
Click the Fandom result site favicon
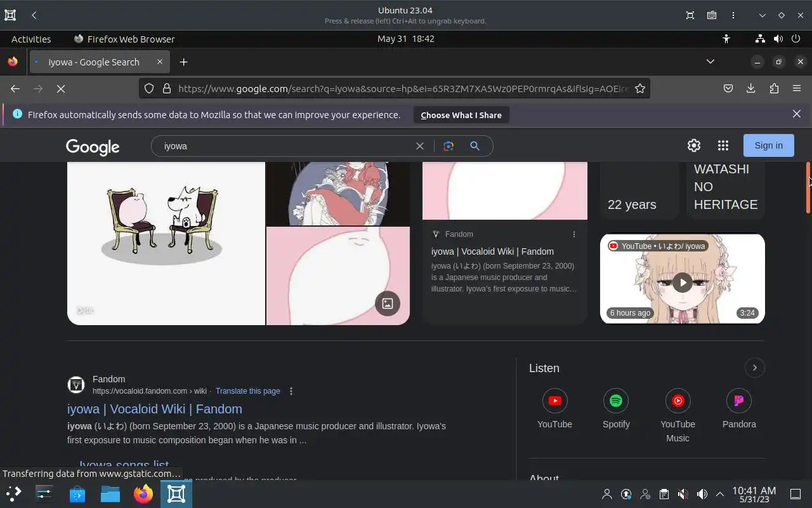[x=76, y=385]
